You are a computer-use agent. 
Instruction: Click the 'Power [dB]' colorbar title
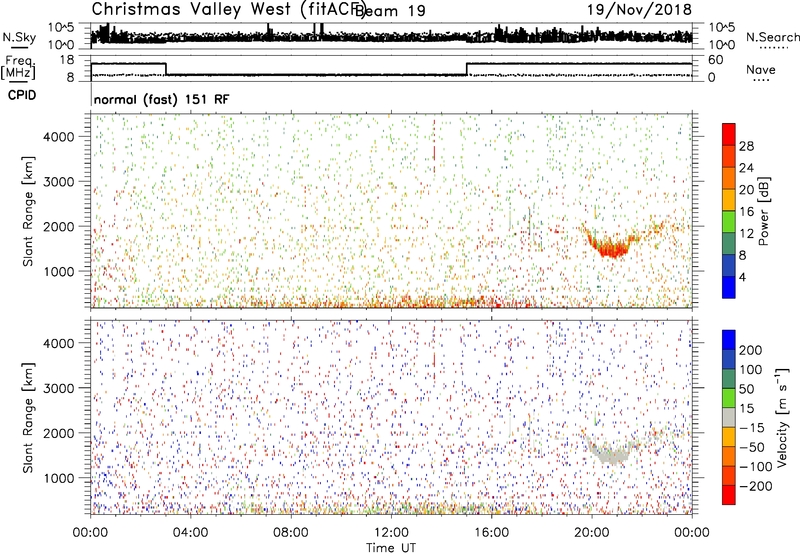click(764, 211)
